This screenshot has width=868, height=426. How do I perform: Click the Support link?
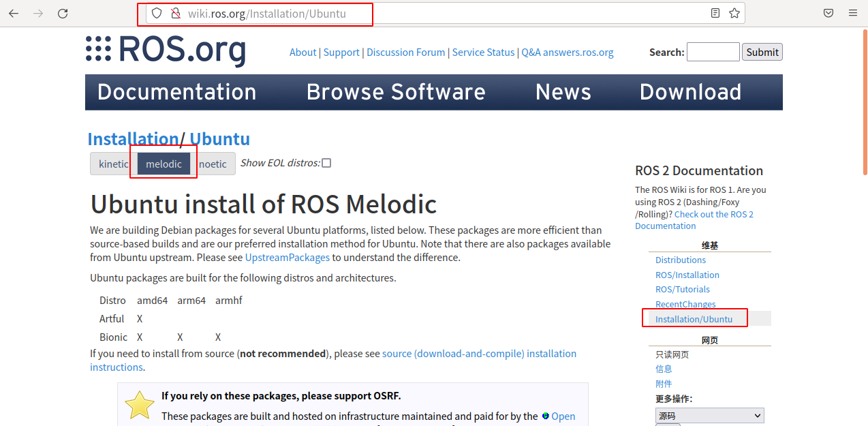point(341,52)
